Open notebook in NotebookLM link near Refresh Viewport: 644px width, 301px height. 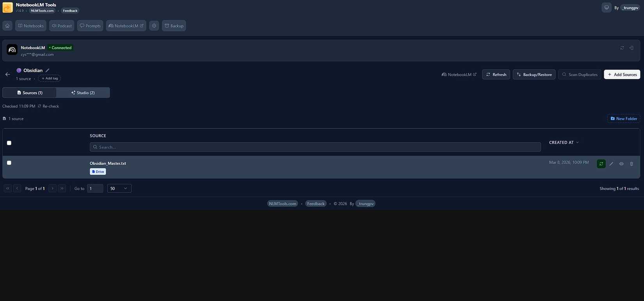pos(459,74)
